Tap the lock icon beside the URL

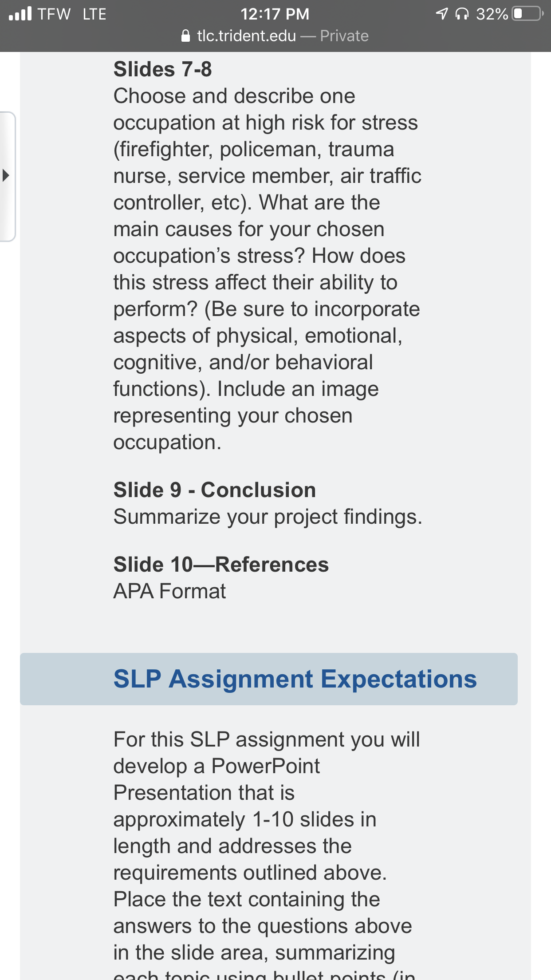186,36
